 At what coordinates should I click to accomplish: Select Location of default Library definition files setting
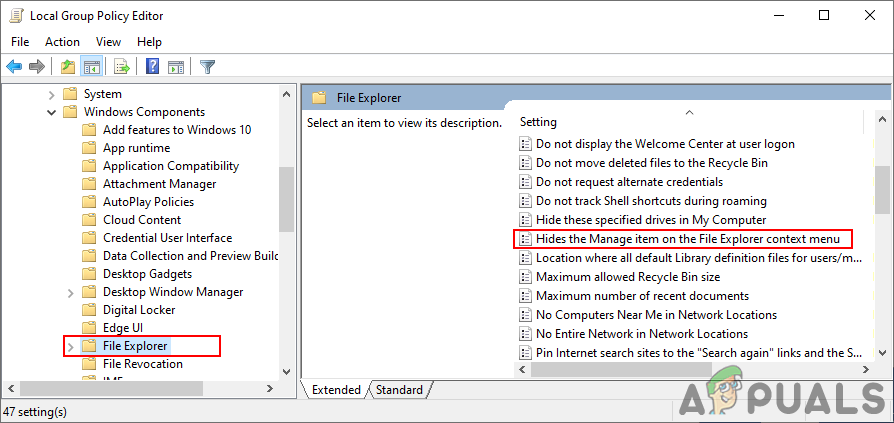click(698, 258)
